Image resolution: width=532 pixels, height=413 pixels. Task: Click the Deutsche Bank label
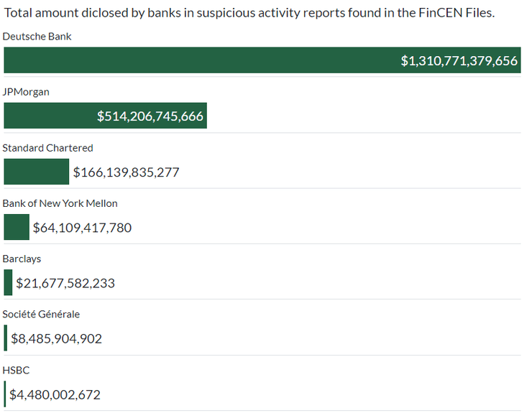37,36
